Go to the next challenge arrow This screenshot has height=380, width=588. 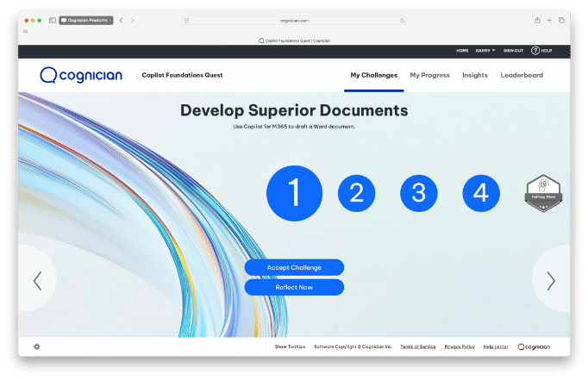(x=551, y=280)
